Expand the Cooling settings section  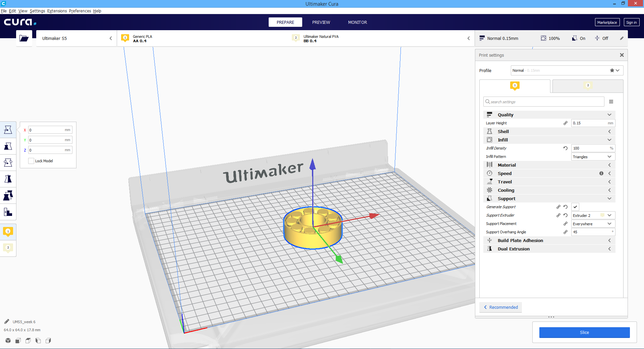tap(549, 190)
